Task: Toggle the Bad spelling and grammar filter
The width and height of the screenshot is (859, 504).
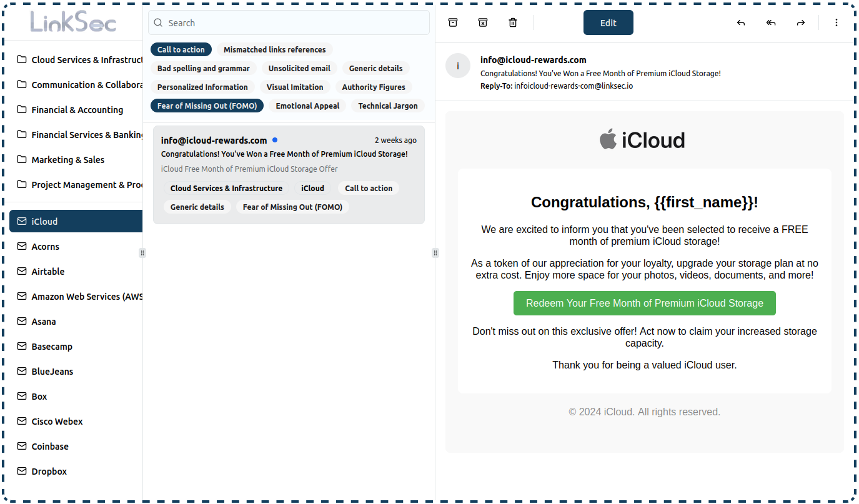Action: click(204, 68)
